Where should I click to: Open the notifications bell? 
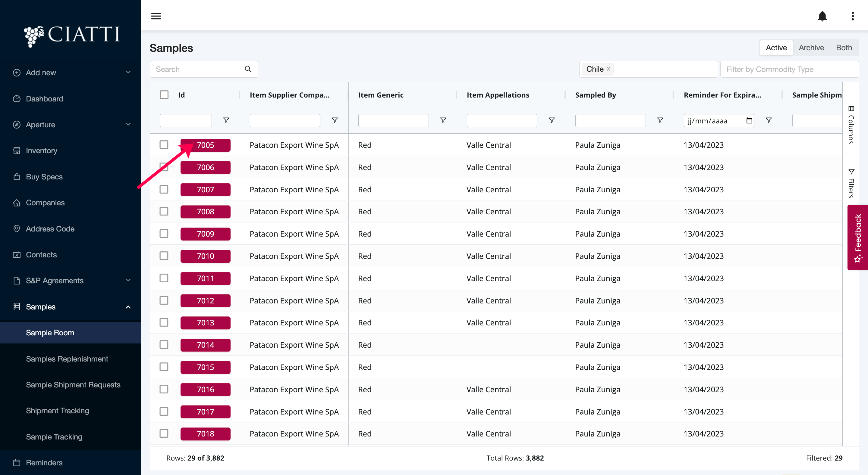822,16
